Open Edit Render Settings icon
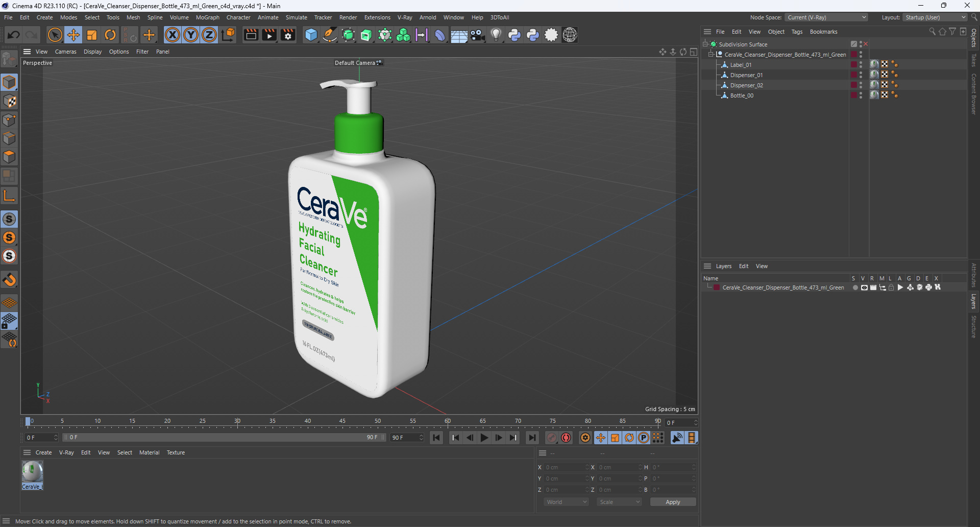980x527 pixels. pyautogui.click(x=288, y=35)
